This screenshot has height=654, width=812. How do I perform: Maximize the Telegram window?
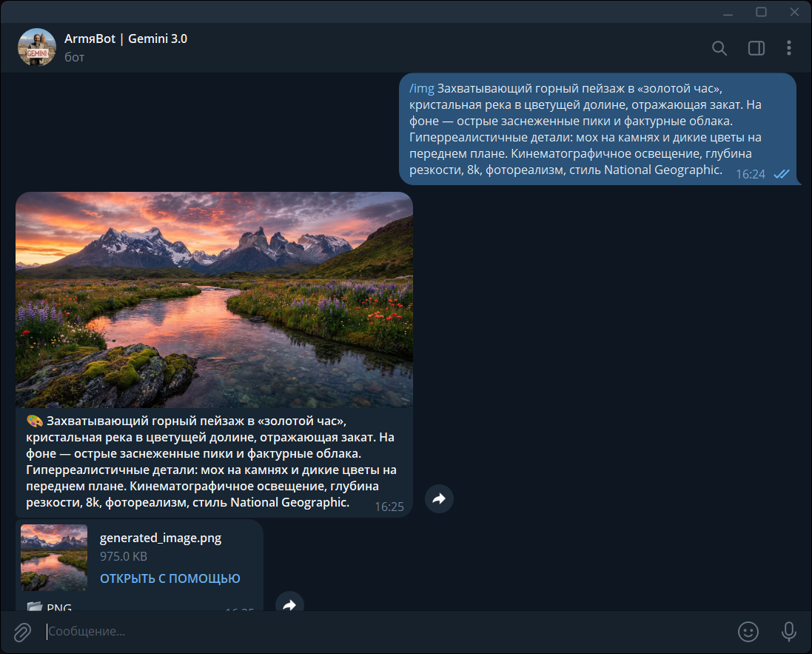click(761, 12)
